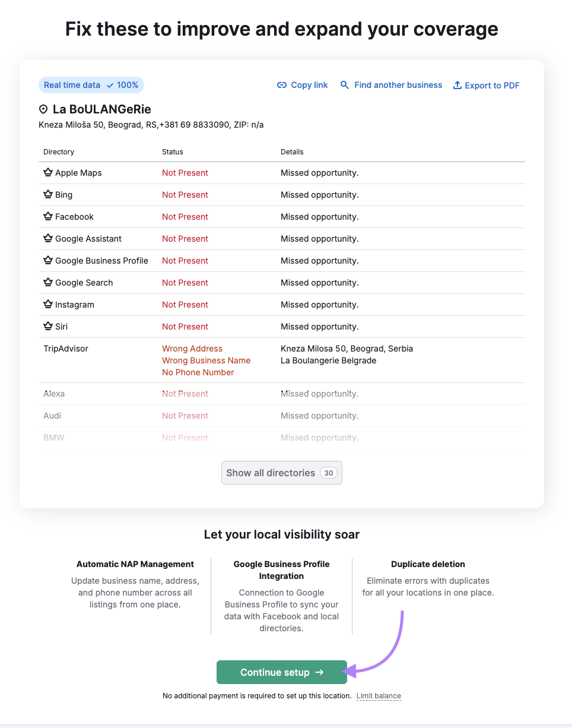This screenshot has height=728, width=572.
Task: Click the crown icon next to Apple Maps
Action: (48, 172)
